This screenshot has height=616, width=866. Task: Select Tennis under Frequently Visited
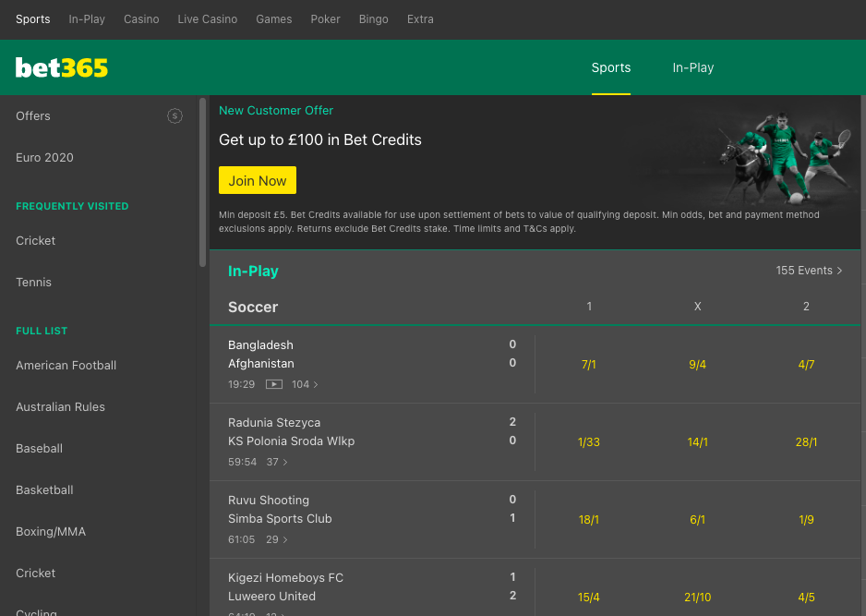[33, 283]
